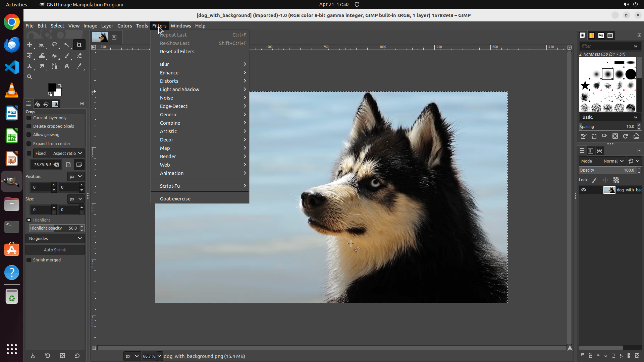The image size is (644, 362).
Task: Select the Text tool
Action: pos(67,66)
